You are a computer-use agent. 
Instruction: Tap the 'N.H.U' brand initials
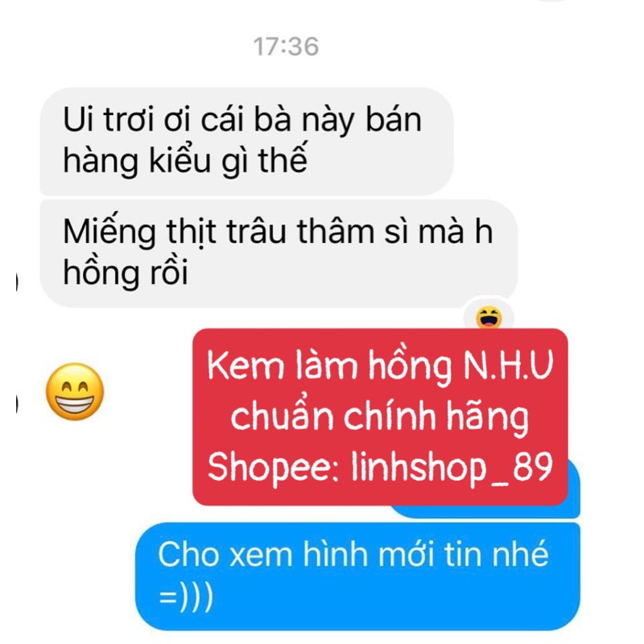pos(509,365)
